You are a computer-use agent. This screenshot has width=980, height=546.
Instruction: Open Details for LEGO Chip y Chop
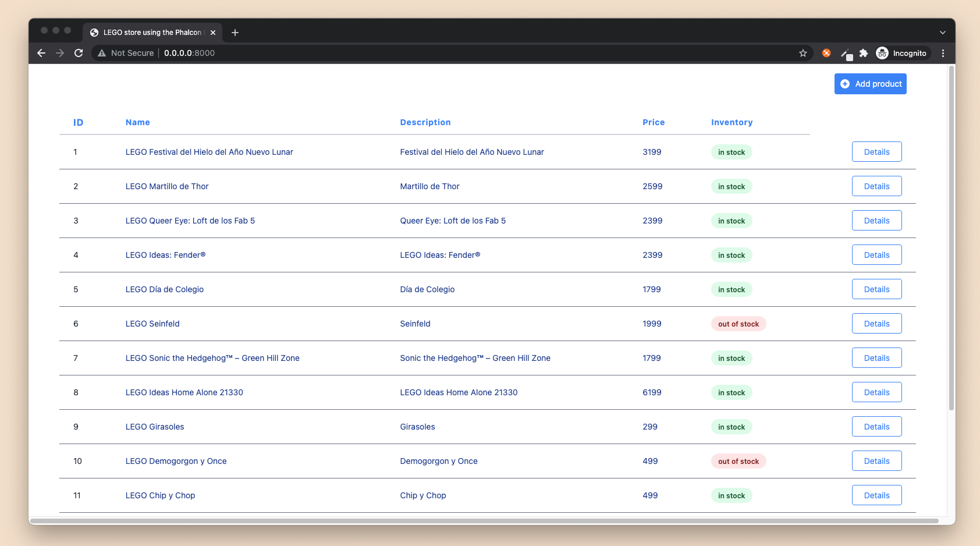tap(877, 495)
